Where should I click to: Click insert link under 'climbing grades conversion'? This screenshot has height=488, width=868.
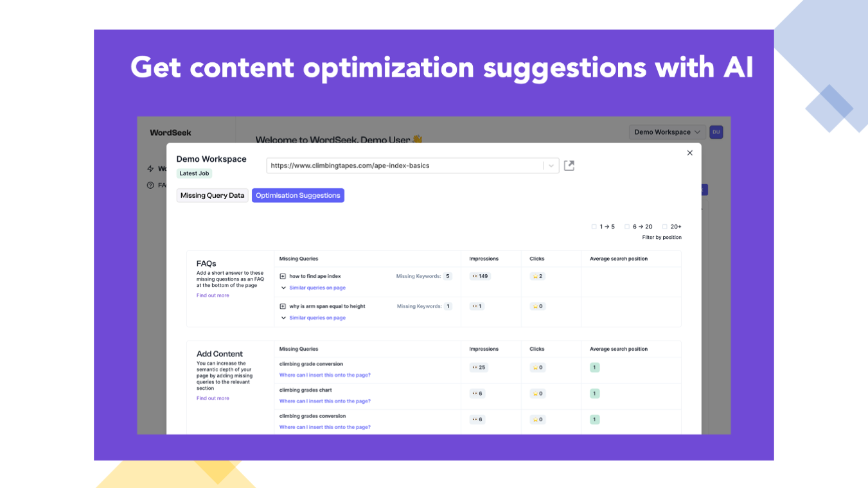pos(324,427)
